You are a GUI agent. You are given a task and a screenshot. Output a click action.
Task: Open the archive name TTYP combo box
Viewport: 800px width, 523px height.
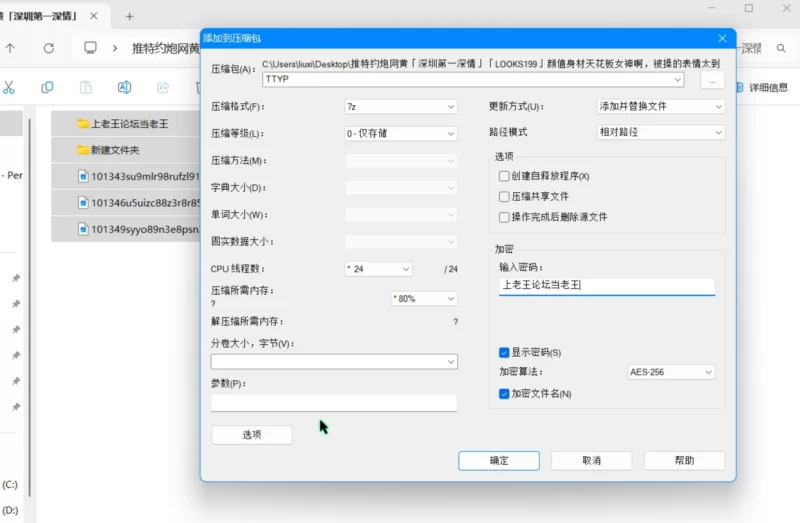473,80
